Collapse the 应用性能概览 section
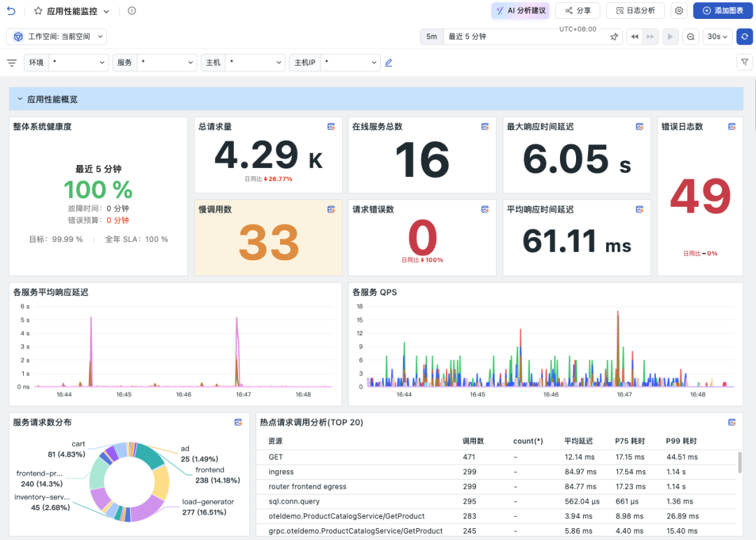This screenshot has height=540, width=756. [20, 99]
